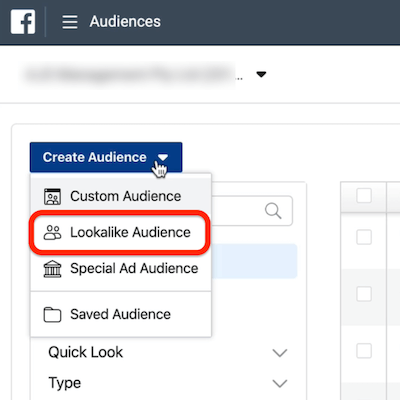Click the Custom Audience window icon
Screen dimensions: 400x400
click(x=52, y=196)
